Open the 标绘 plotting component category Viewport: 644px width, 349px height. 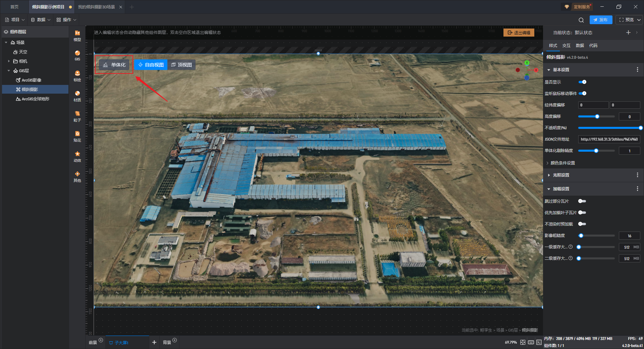(x=77, y=76)
